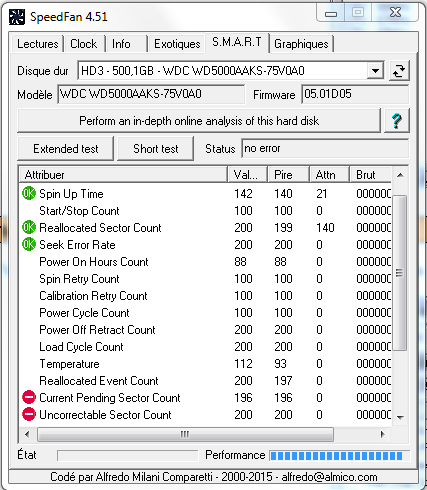Click the OK icon beside Spin Up Time

(x=29, y=194)
